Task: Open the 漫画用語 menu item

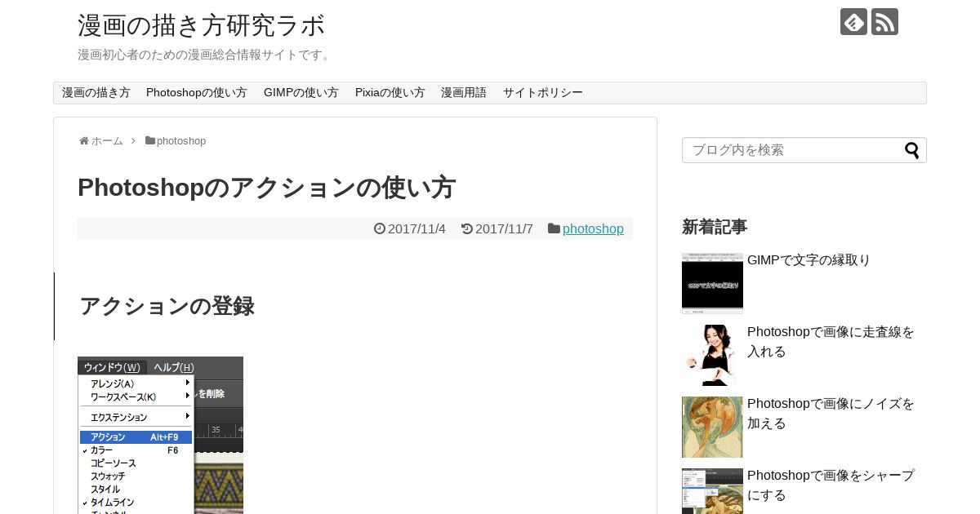Action: 464,93
